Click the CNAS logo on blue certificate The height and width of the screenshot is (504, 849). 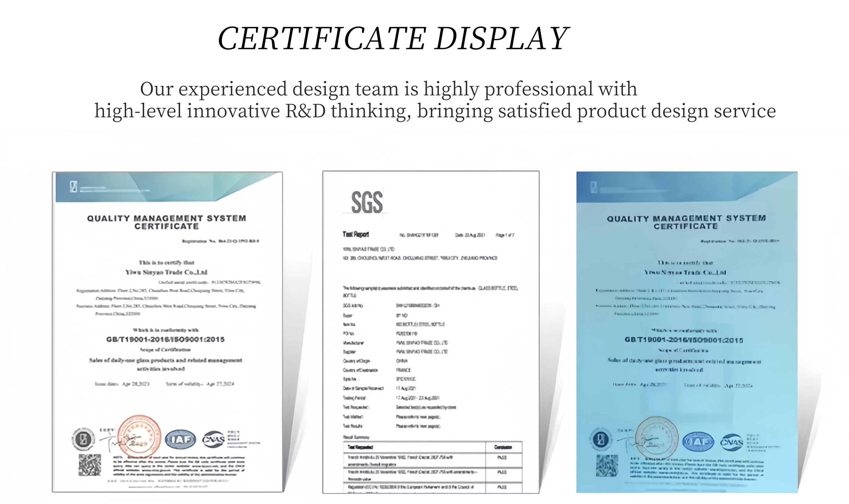(731, 442)
